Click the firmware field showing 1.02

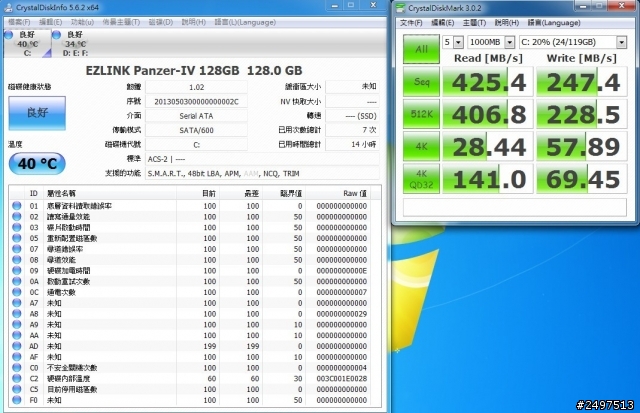point(196,87)
